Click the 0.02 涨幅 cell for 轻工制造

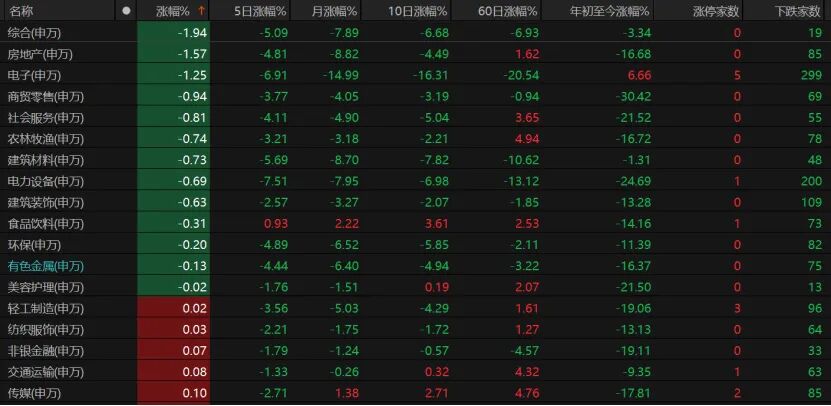tap(173, 308)
